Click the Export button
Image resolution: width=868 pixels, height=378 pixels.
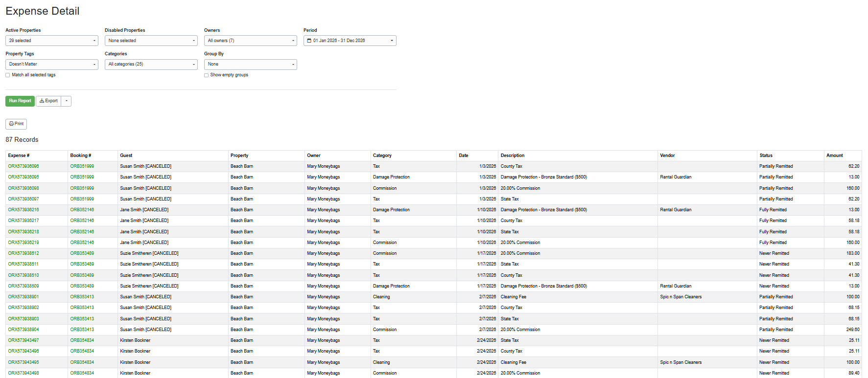(48, 101)
